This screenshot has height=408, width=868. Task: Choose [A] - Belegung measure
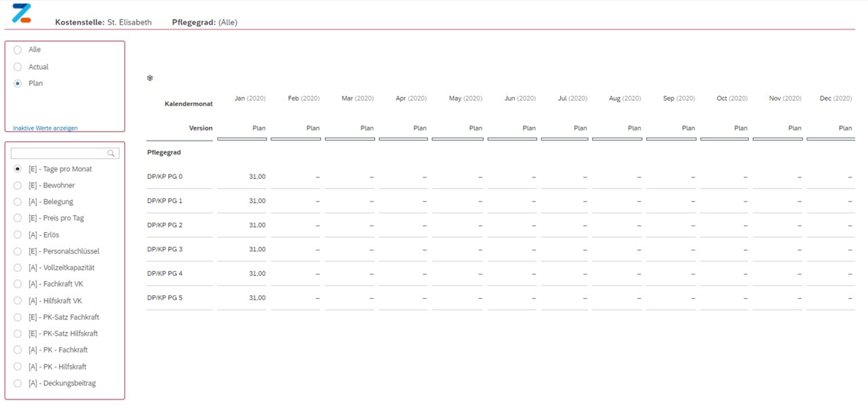18,202
